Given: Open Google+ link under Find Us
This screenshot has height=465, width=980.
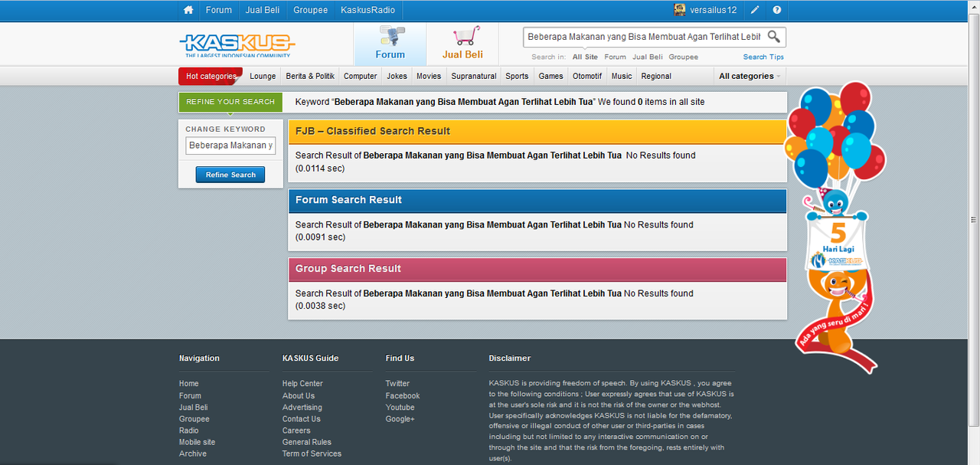Looking at the screenshot, I should click(x=400, y=419).
